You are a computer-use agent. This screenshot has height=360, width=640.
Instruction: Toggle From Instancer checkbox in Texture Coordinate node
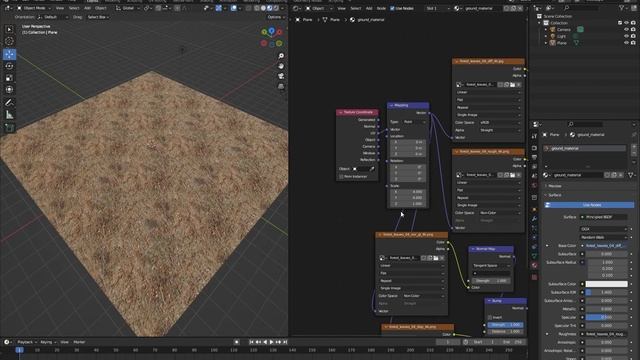coord(341,177)
